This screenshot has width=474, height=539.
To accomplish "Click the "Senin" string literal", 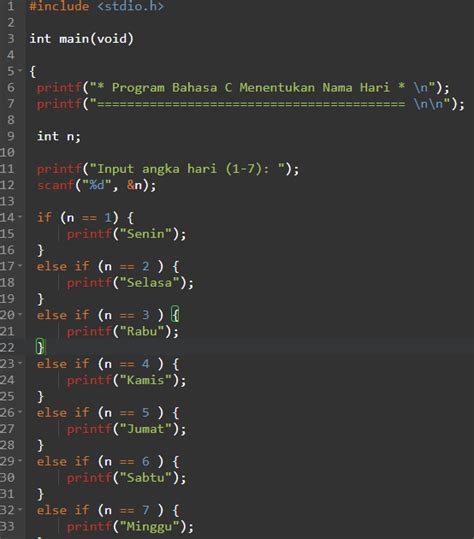I will tap(145, 234).
